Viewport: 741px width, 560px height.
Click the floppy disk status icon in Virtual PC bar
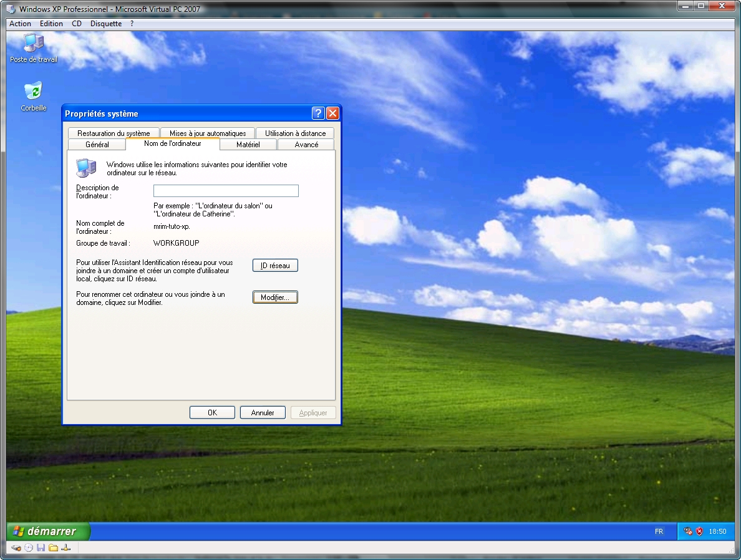[41, 548]
